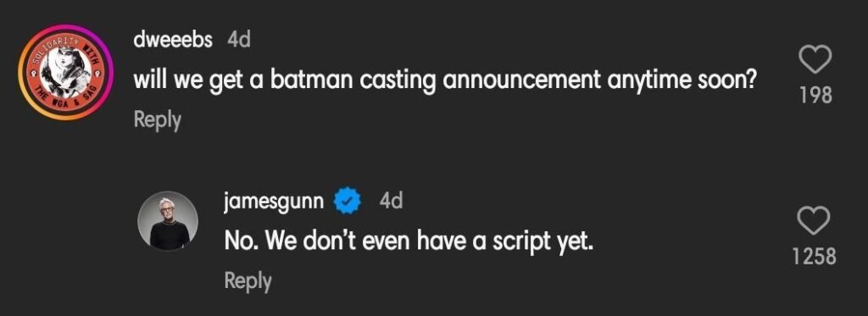The width and height of the screenshot is (868, 316).
Task: Reply to jamesgunn's comment
Action: pos(248,281)
